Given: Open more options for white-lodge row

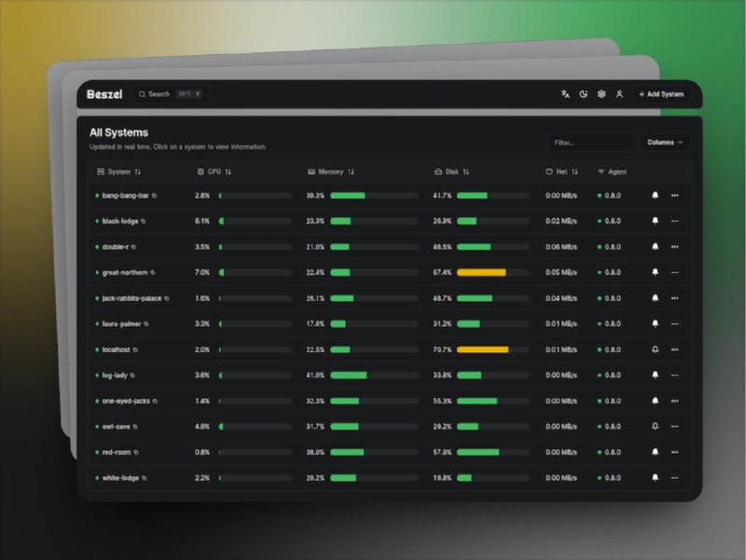Looking at the screenshot, I should pyautogui.click(x=674, y=477).
